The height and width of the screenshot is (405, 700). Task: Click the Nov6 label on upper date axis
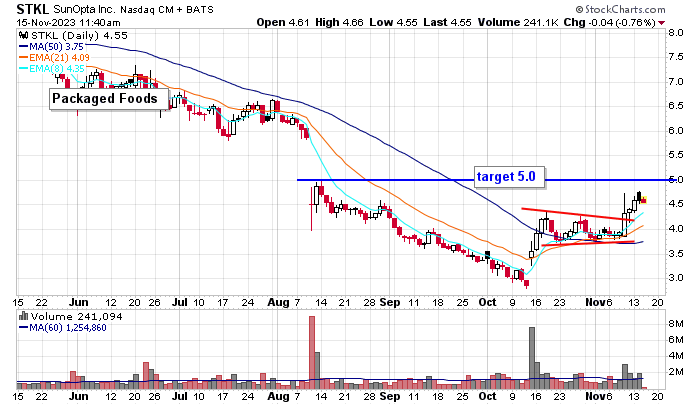(599, 302)
